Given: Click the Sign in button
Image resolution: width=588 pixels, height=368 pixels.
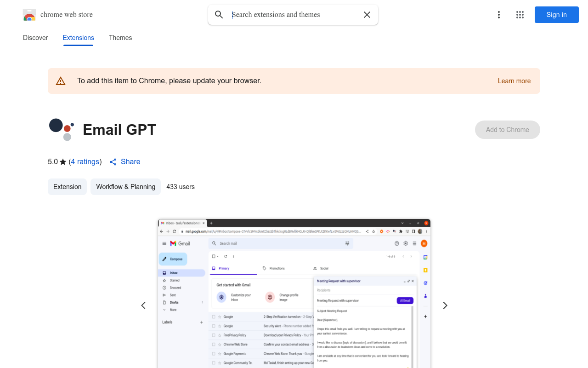Looking at the screenshot, I should [x=557, y=15].
